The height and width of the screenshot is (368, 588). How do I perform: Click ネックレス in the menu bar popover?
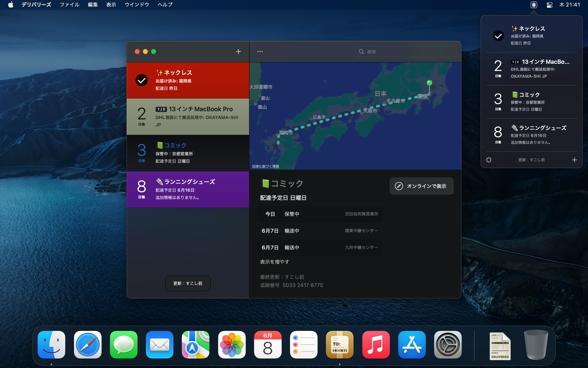pos(531,36)
